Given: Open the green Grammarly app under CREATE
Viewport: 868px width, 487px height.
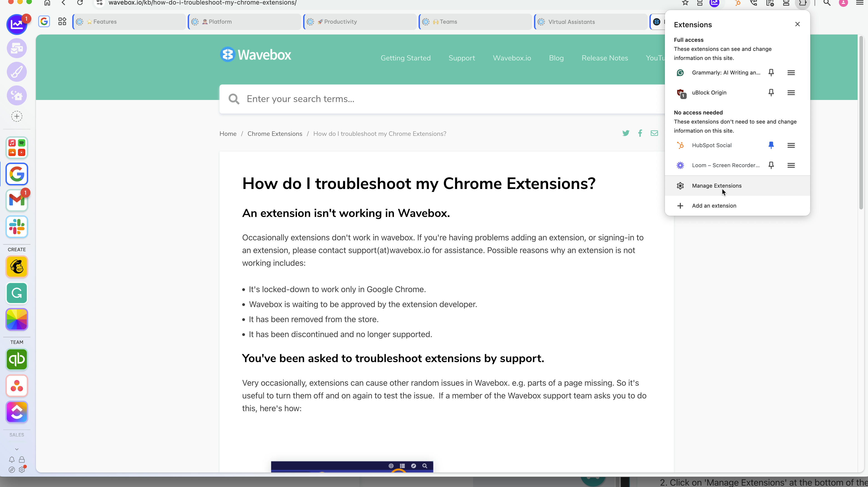Looking at the screenshot, I should tap(17, 293).
